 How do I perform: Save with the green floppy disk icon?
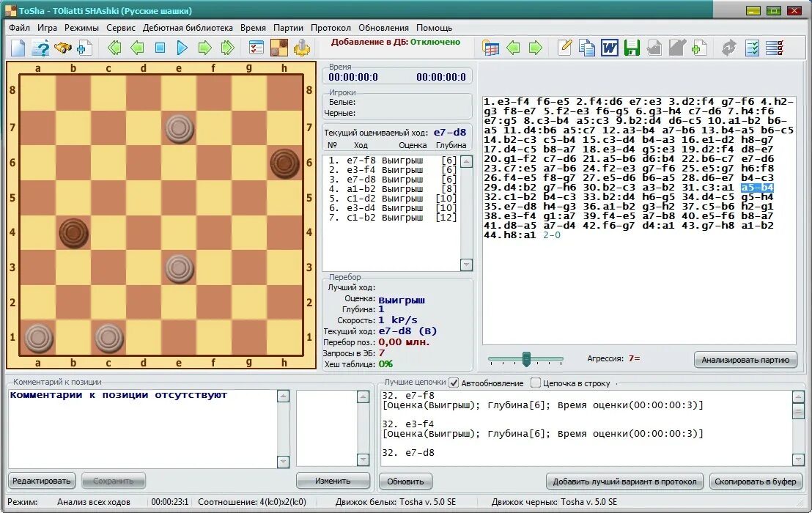(x=632, y=48)
